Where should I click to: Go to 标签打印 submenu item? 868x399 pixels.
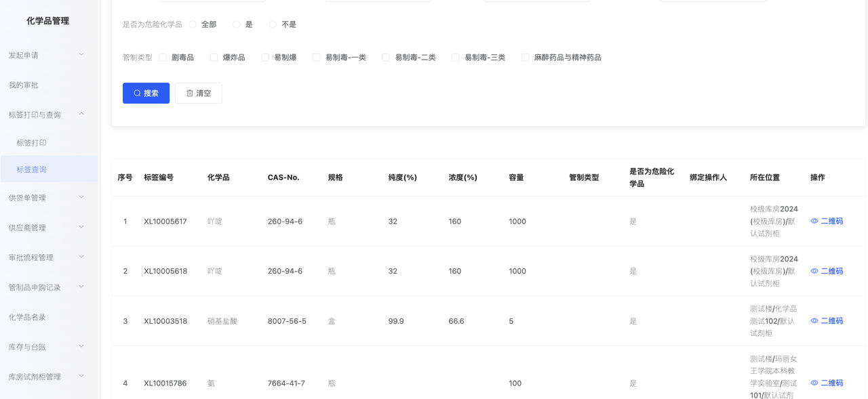32,143
